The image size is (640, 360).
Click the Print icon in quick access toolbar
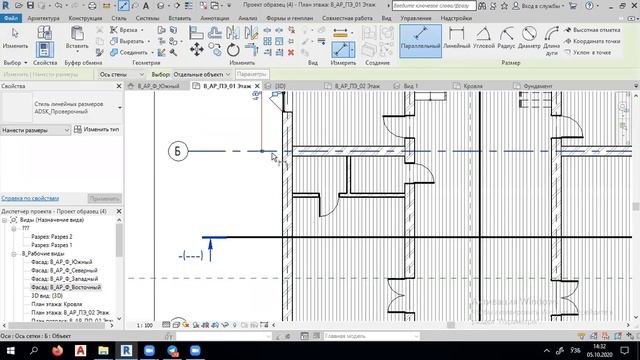[x=92, y=6]
